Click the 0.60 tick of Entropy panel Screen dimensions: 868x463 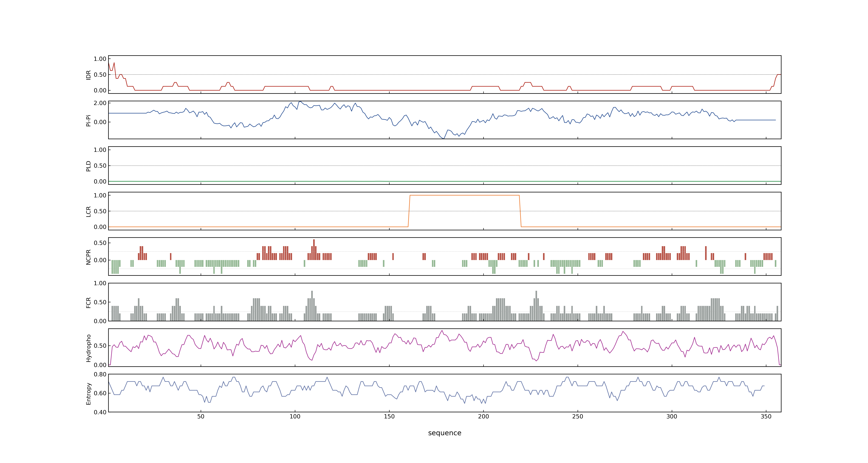100,393
